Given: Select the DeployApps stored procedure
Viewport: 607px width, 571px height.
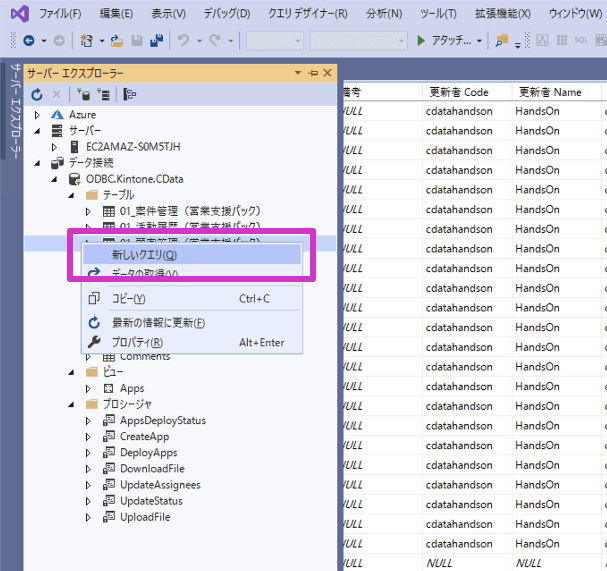Looking at the screenshot, I should coord(149,453).
